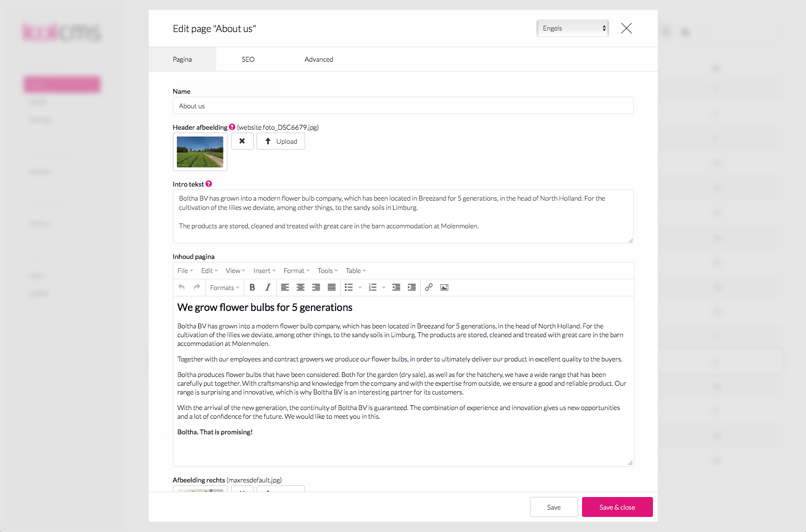Switch to the SEO tab
The height and width of the screenshot is (532, 806).
(248, 59)
